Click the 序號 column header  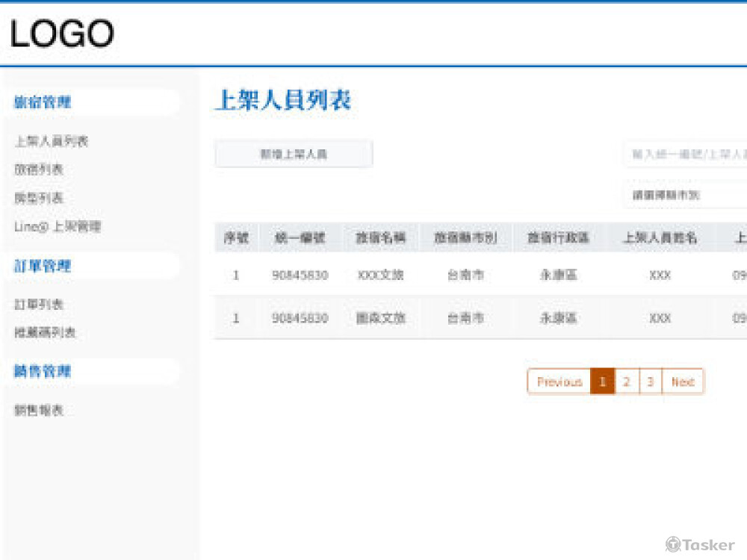point(236,237)
